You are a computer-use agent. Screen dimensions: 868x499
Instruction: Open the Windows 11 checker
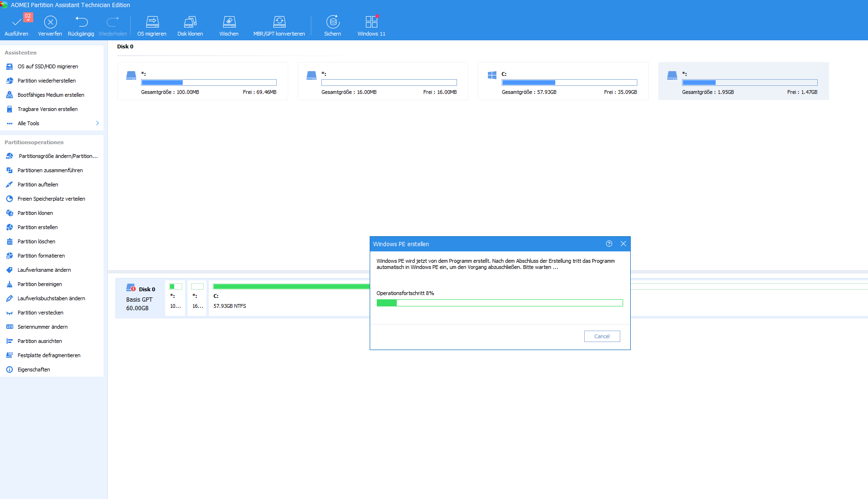[x=372, y=26]
